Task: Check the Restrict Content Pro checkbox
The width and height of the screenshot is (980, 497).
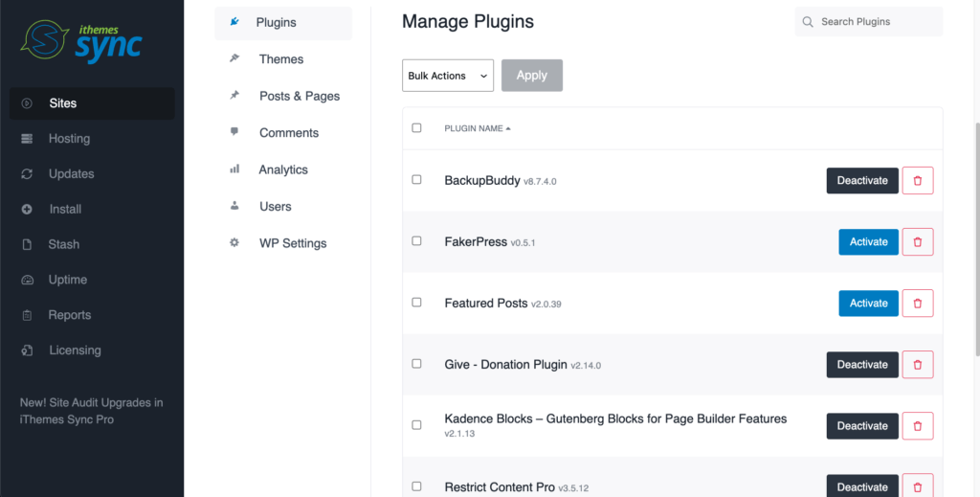Action: click(417, 486)
